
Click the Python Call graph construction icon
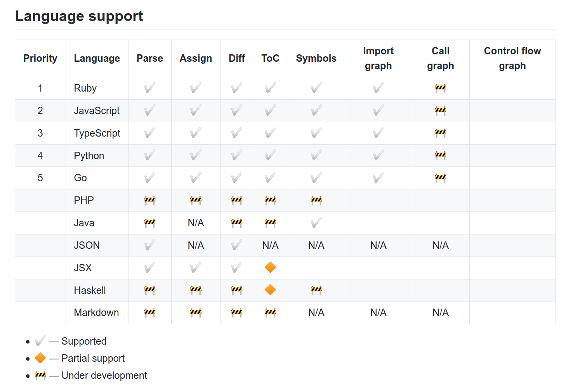tap(440, 156)
